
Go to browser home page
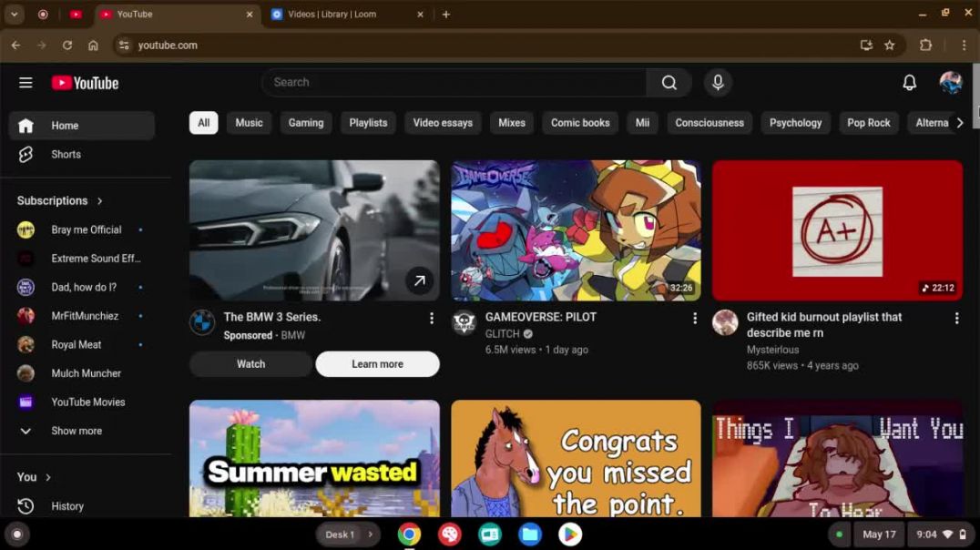(x=93, y=45)
